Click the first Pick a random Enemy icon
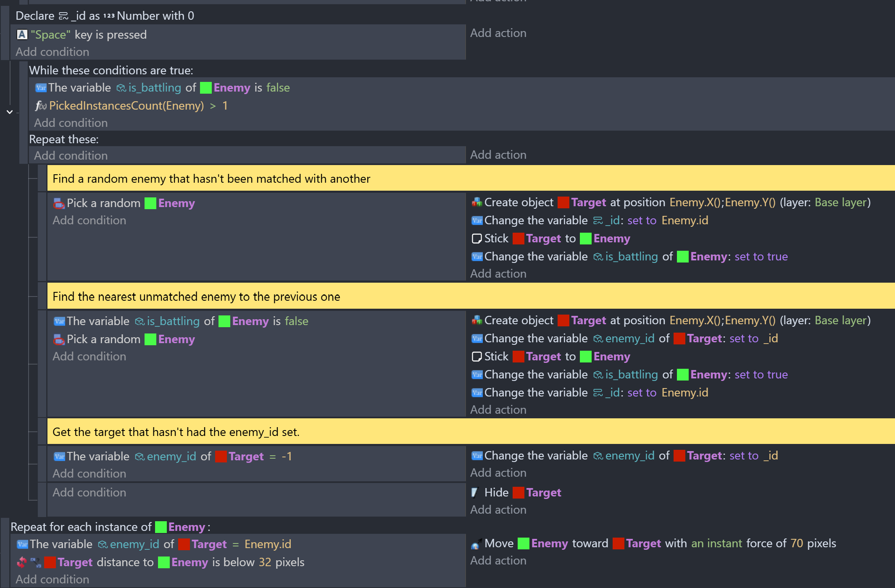The height and width of the screenshot is (588, 895). (x=59, y=203)
